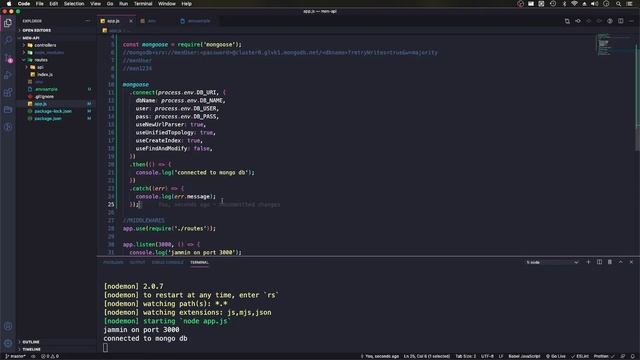Open the Search view in the activity bar
Image resolution: width=640 pixels, height=360 pixels.
(8, 40)
